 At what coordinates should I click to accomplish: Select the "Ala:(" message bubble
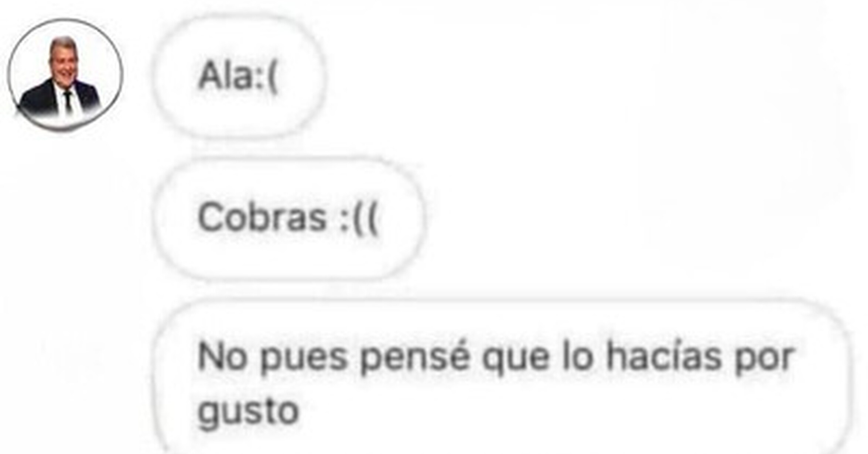tap(239, 77)
